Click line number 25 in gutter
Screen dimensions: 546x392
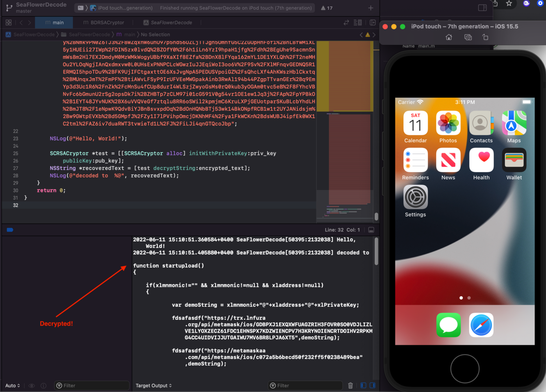tap(16, 154)
